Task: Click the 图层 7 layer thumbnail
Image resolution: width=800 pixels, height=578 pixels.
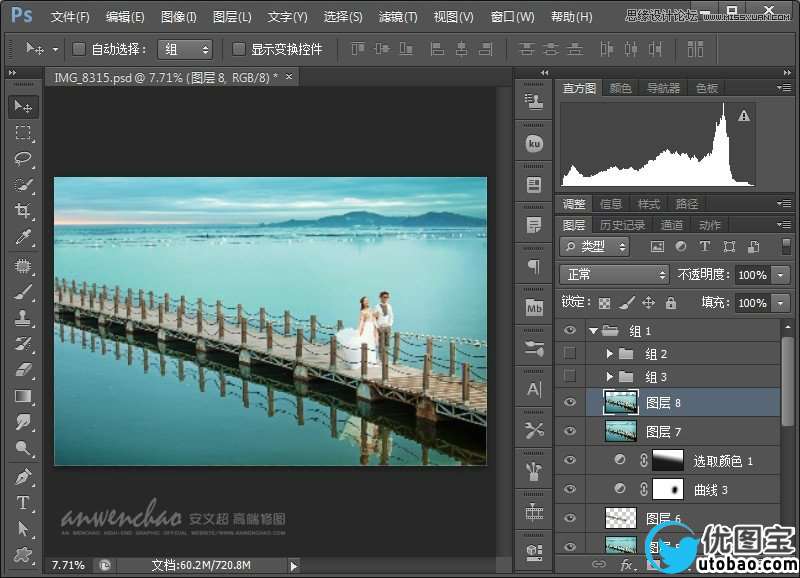Action: (x=621, y=432)
